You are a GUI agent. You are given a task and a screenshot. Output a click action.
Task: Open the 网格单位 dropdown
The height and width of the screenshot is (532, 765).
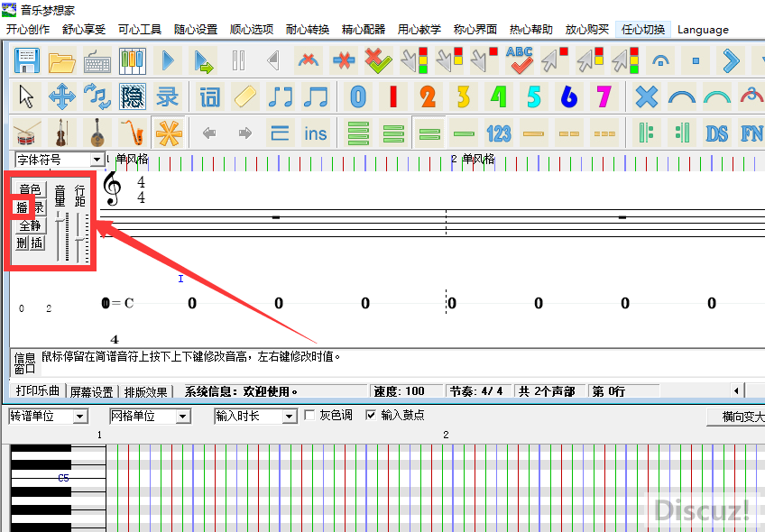[x=183, y=417]
